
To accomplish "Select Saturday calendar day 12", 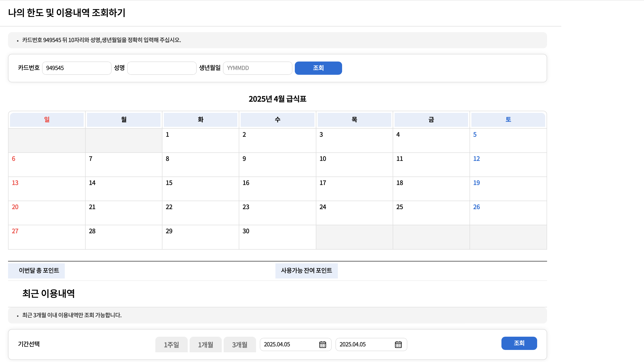I will coord(508,165).
